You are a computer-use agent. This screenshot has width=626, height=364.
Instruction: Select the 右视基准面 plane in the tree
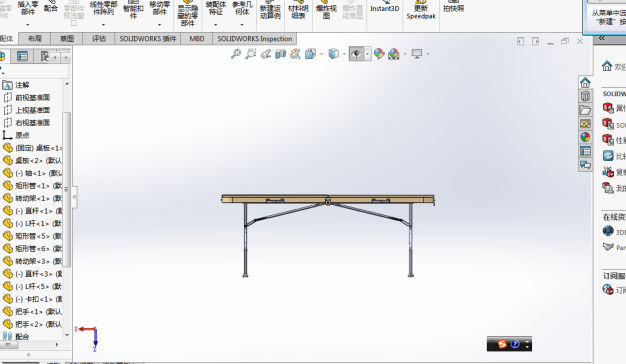(x=27, y=123)
